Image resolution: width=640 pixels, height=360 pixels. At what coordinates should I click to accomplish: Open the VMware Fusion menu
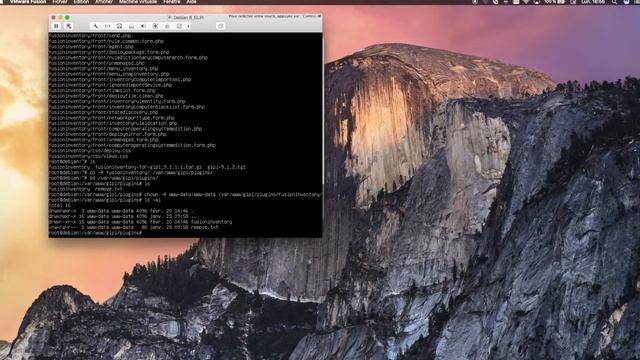coord(27,2)
